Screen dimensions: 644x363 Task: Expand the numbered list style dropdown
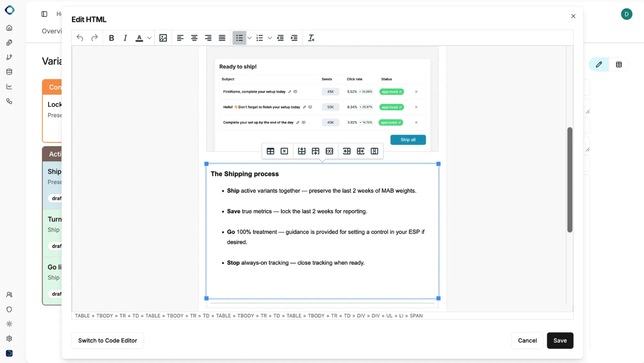tap(270, 38)
